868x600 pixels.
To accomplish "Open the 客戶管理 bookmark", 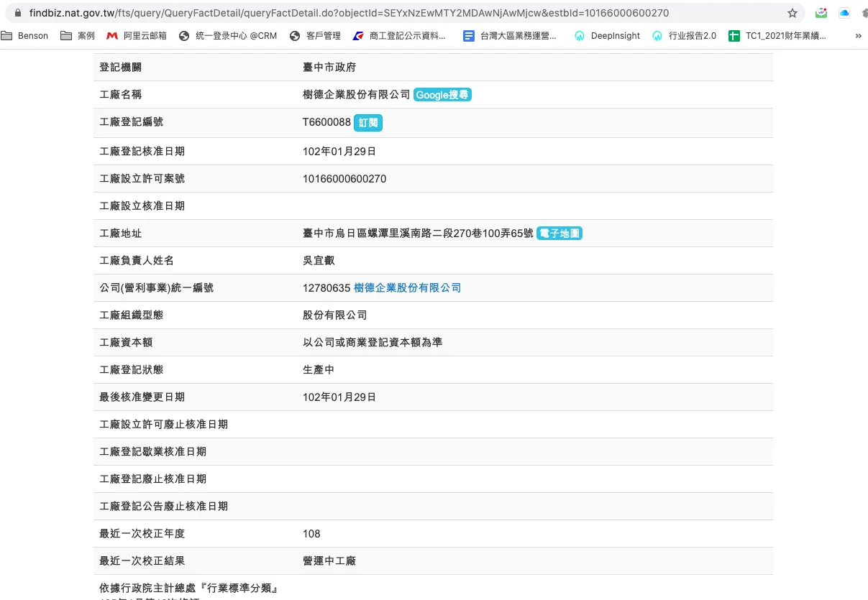I will click(x=315, y=36).
